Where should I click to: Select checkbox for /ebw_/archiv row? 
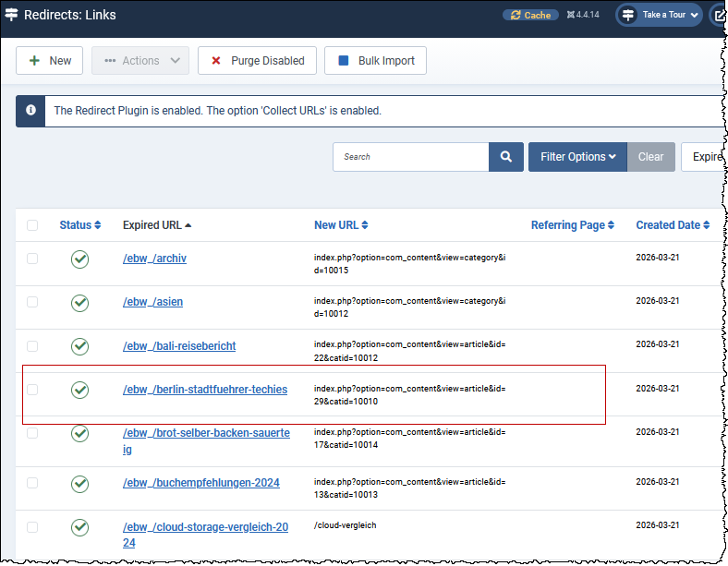tap(33, 259)
